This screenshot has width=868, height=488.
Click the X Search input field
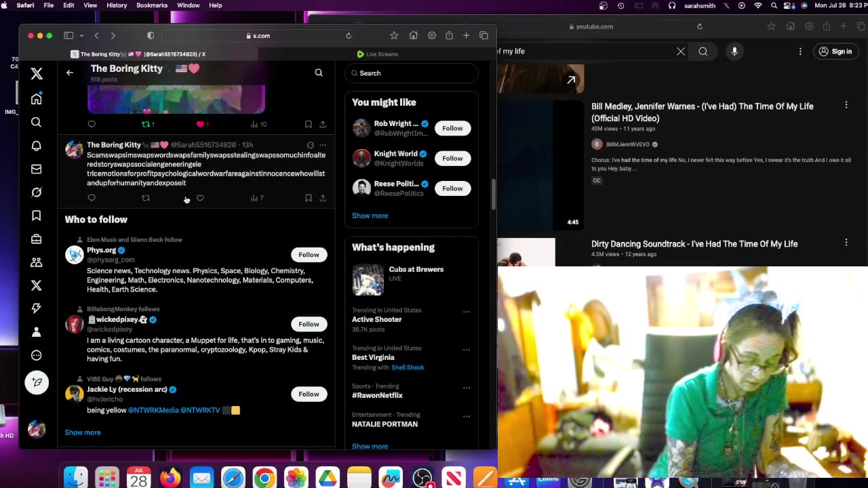412,73
